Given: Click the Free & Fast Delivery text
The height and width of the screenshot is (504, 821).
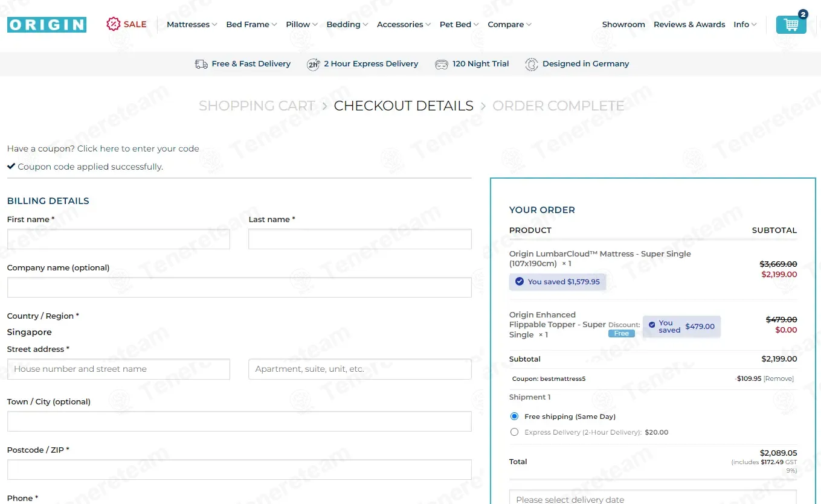Looking at the screenshot, I should pyautogui.click(x=251, y=64).
